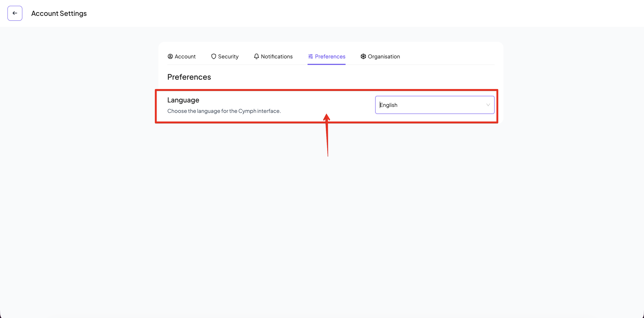Switch to the Account tab
The image size is (644, 318).
pos(185,57)
